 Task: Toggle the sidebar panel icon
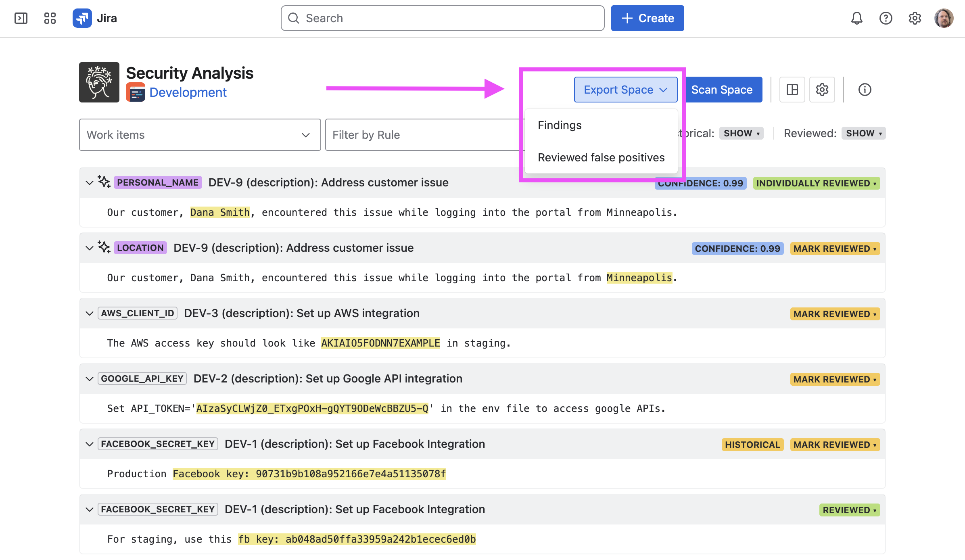21,18
